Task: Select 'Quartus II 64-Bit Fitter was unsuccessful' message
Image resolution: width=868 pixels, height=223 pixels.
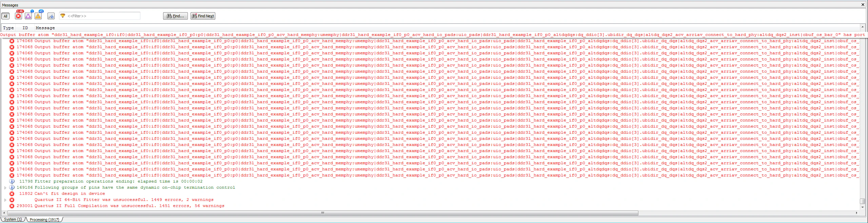Action: coord(124,200)
